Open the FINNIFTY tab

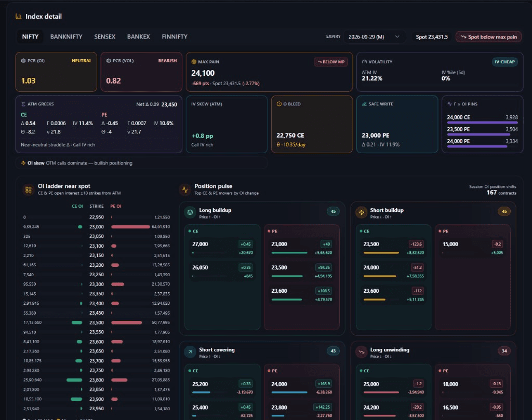point(175,37)
